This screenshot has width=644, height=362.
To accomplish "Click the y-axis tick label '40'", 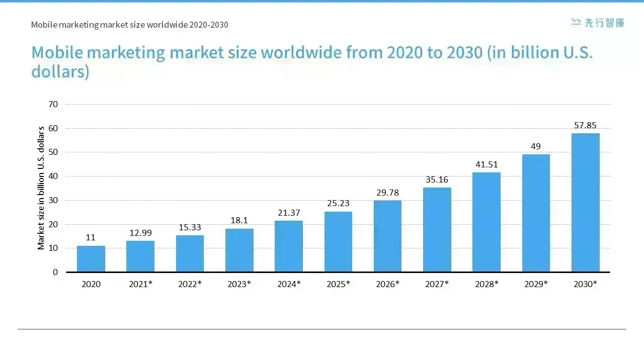I will tap(53, 176).
